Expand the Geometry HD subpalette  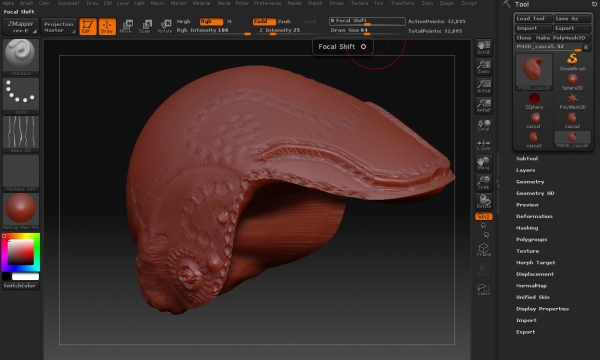click(535, 193)
